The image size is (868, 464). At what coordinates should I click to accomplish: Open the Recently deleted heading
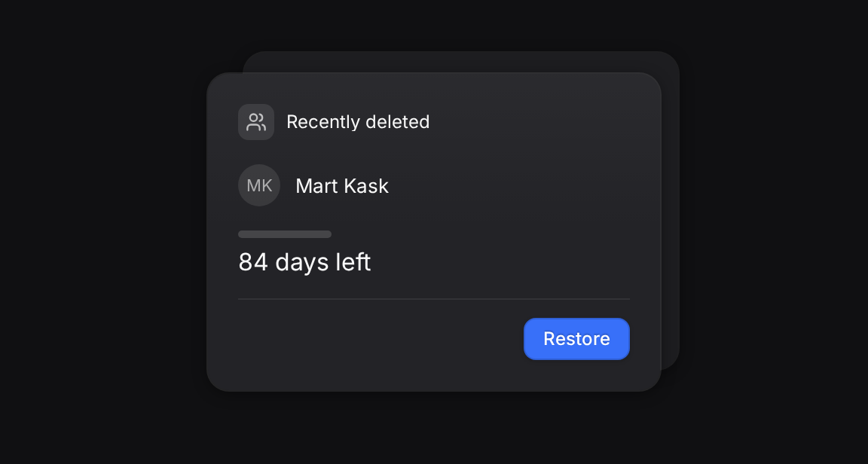358,122
